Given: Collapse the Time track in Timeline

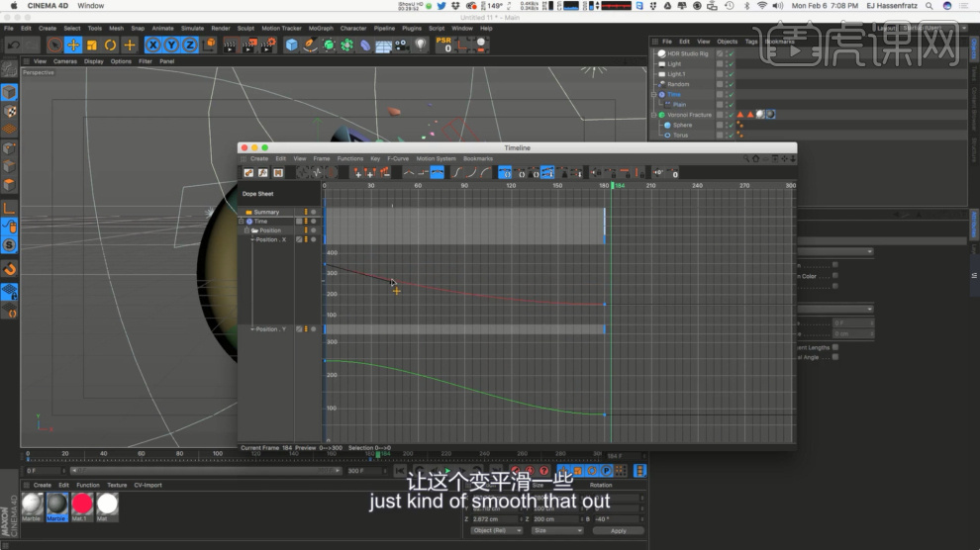Looking at the screenshot, I should 242,221.
